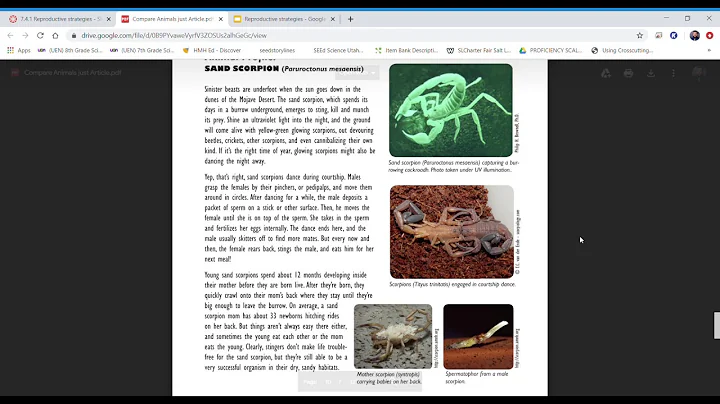Open the seedstorylines bookmark
720x404 pixels.
pyautogui.click(x=277, y=50)
